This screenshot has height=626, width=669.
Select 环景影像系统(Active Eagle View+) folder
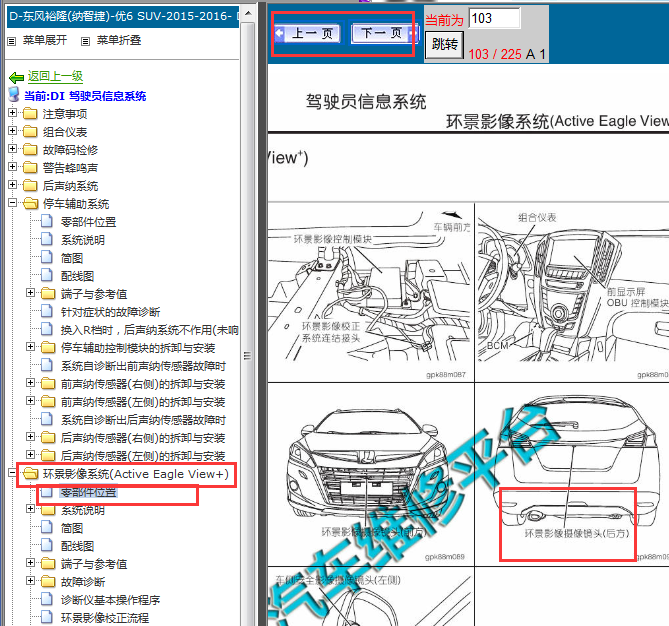(x=136, y=474)
